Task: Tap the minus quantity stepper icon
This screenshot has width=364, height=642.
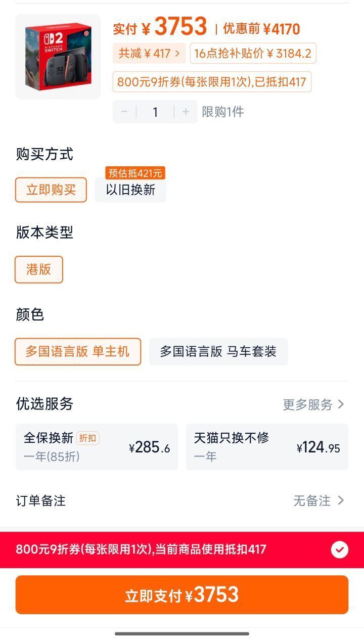Action: [124, 112]
